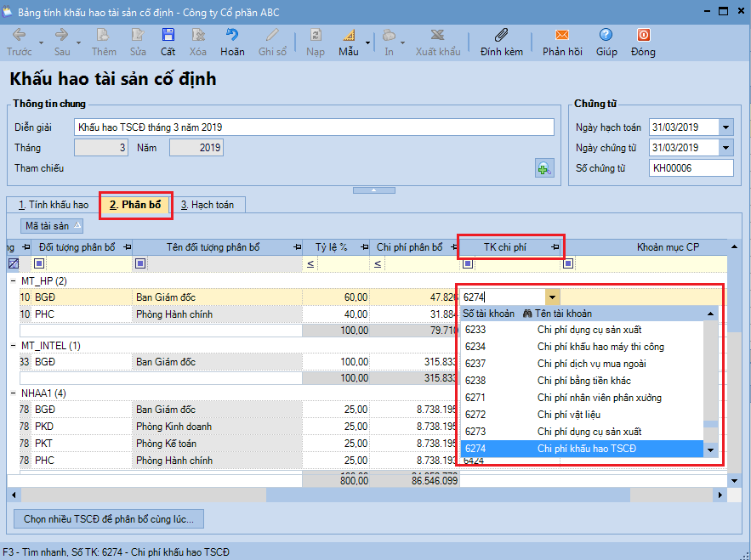
Task: Collapse the MT_HP (2) group
Action: click(14, 281)
